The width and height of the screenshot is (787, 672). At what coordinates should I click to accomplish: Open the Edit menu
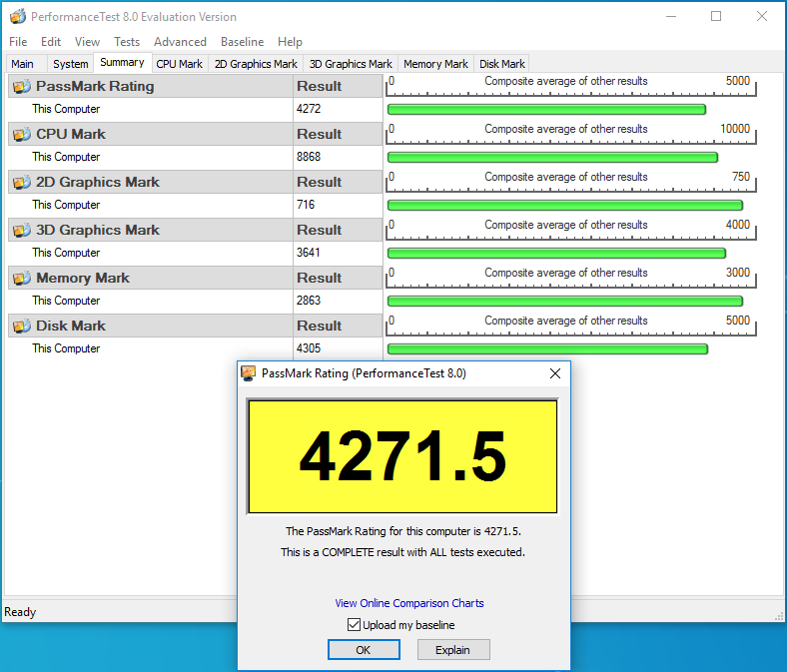click(x=51, y=42)
